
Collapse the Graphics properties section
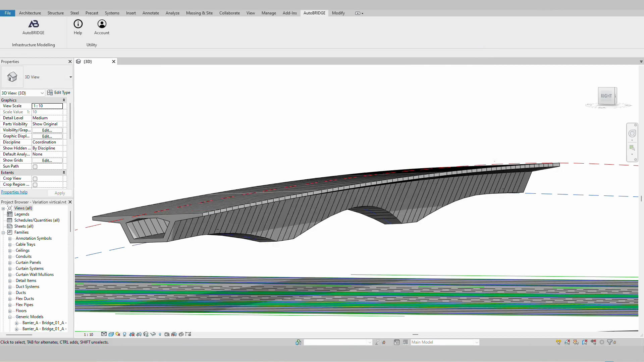(64, 100)
